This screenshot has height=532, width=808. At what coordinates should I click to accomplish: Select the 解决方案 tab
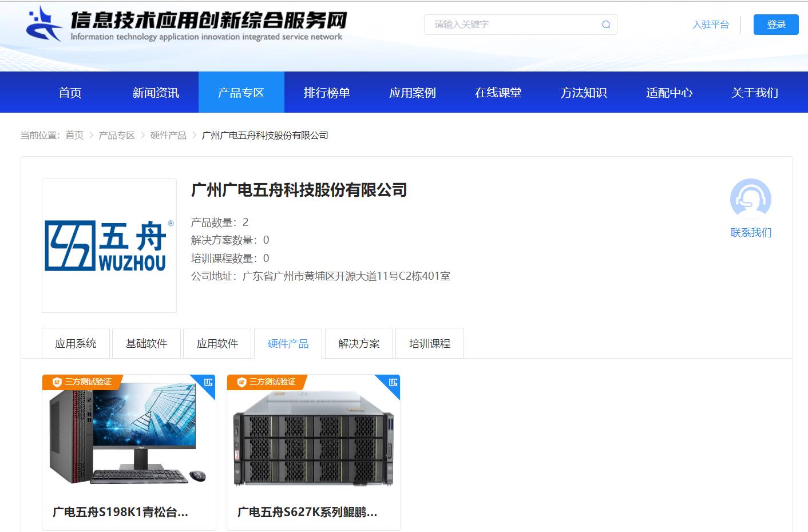(359, 344)
